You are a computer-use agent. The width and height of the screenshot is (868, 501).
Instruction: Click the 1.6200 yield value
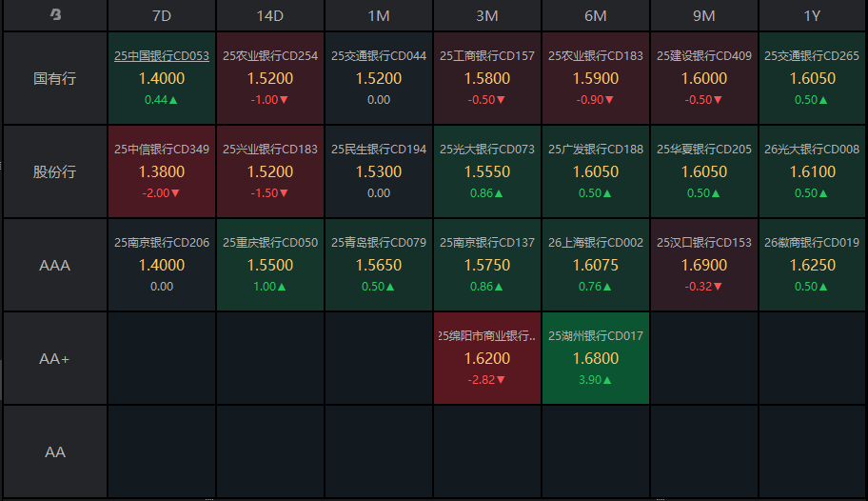(x=487, y=358)
